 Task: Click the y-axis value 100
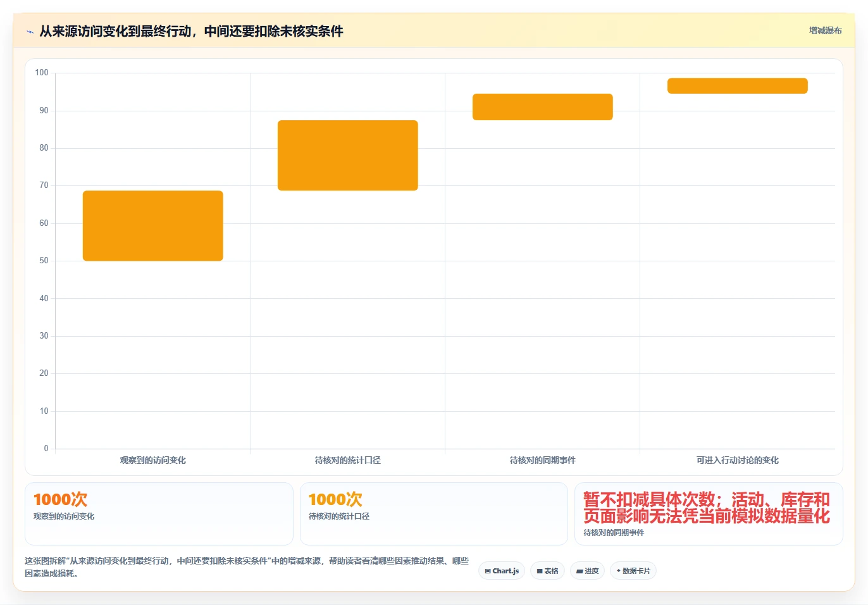tap(42, 73)
